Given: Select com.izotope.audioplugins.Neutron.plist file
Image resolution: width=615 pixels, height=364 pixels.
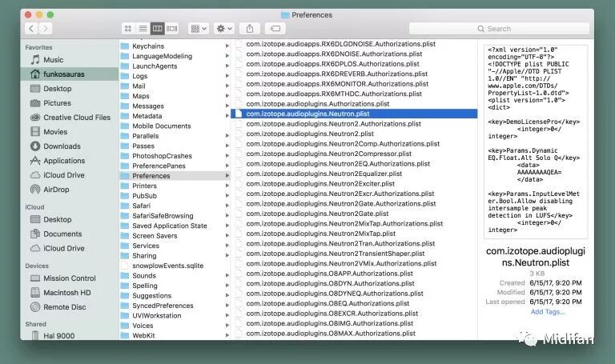Looking at the screenshot, I should 354,114.
